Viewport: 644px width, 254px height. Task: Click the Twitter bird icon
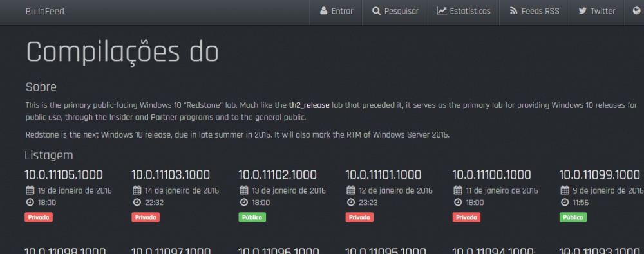click(x=582, y=11)
